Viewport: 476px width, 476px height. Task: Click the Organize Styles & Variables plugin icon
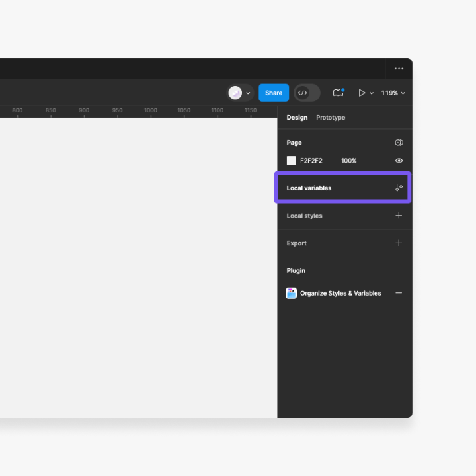(291, 293)
